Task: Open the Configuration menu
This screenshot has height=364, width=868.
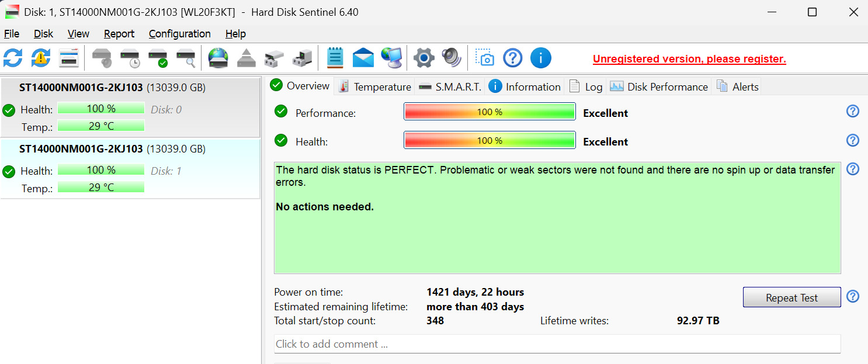Action: point(179,34)
